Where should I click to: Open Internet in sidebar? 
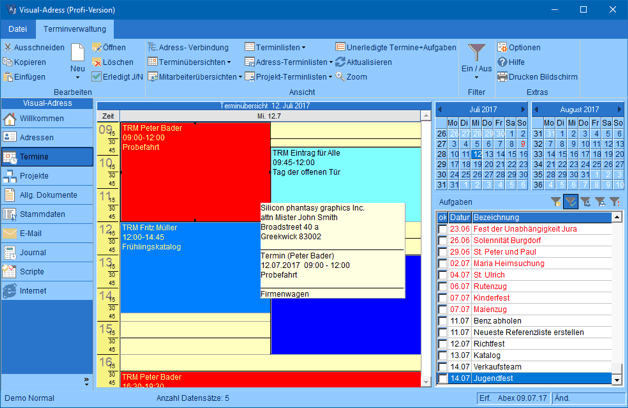pyautogui.click(x=47, y=291)
